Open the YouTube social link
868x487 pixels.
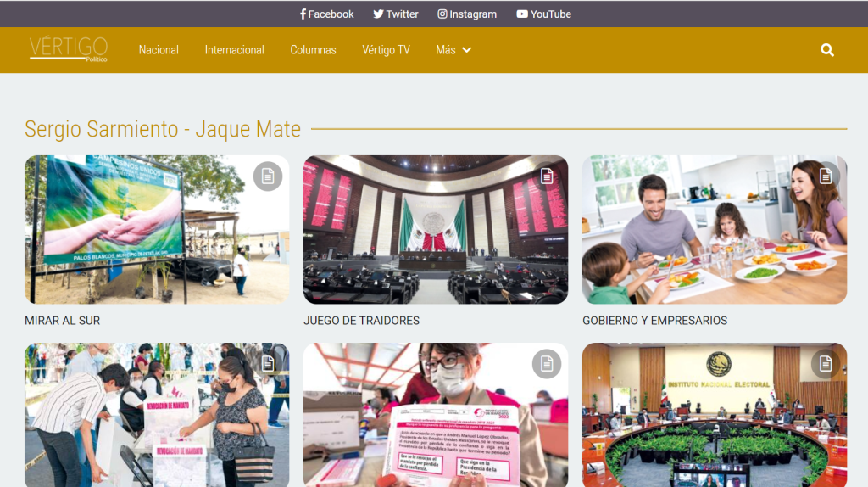(x=543, y=14)
